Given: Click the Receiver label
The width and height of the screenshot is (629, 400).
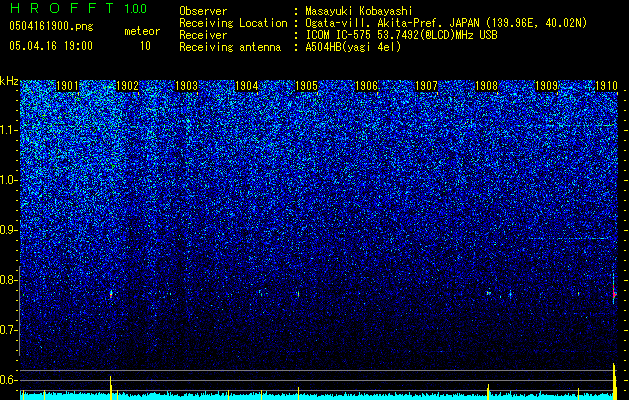Looking at the screenshot, I should pos(203,35).
